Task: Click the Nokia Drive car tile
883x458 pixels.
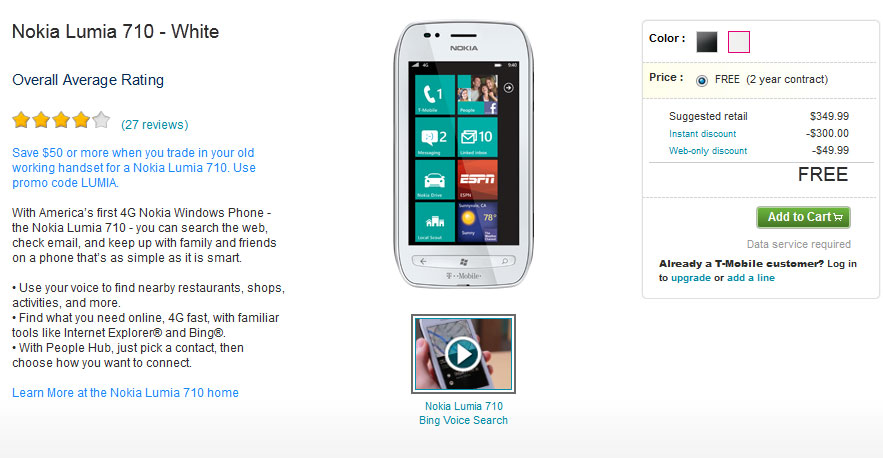Action: pyautogui.click(x=435, y=180)
